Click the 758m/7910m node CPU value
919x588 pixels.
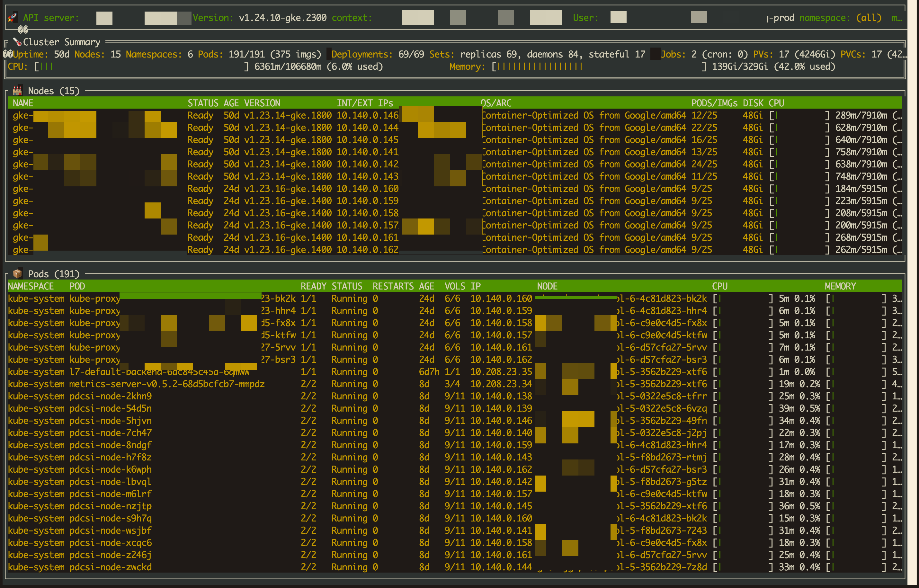[861, 152]
